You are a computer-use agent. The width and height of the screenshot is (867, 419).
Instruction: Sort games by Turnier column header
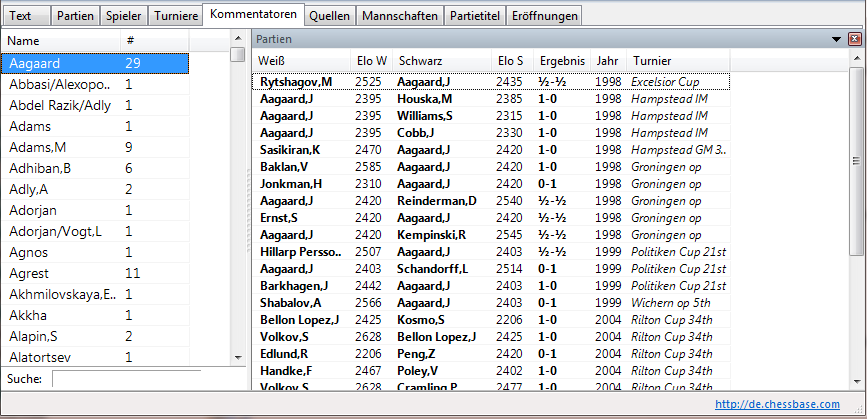[678, 61]
